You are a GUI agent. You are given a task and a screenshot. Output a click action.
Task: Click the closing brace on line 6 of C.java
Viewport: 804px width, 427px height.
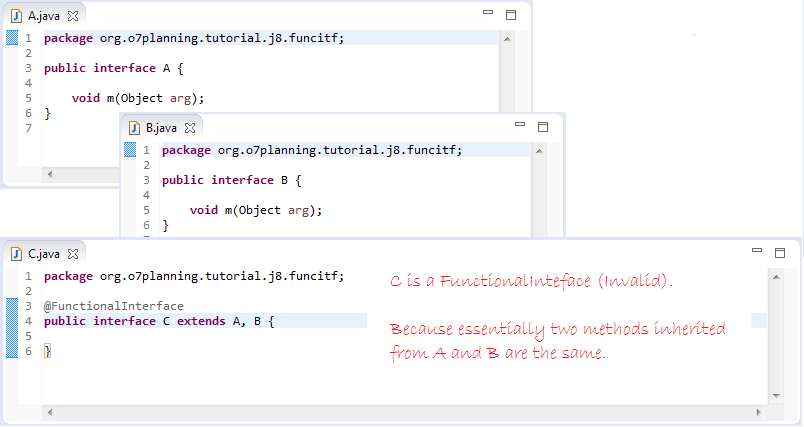48,351
